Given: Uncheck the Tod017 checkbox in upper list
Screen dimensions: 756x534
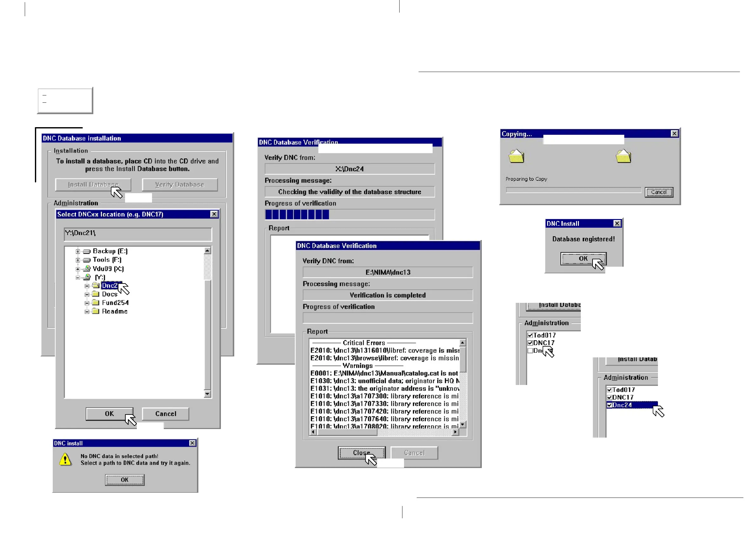Looking at the screenshot, I should [x=530, y=335].
